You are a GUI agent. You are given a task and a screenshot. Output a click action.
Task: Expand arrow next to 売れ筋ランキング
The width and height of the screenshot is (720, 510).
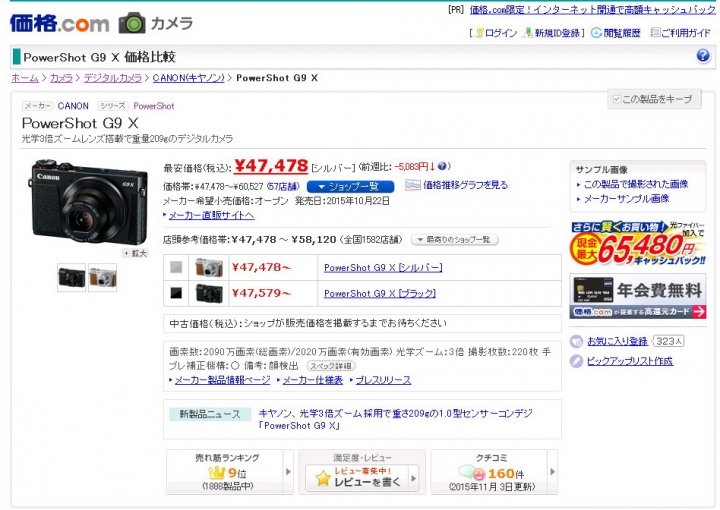[288, 471]
